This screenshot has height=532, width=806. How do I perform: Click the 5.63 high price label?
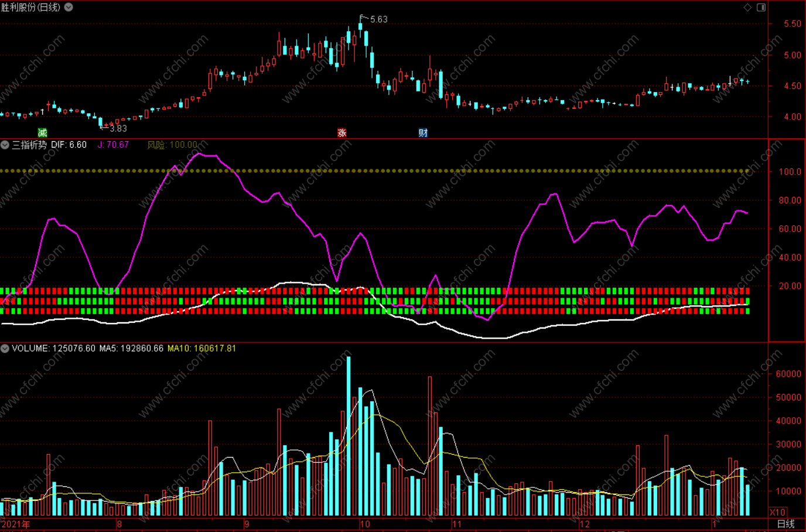pyautogui.click(x=379, y=19)
